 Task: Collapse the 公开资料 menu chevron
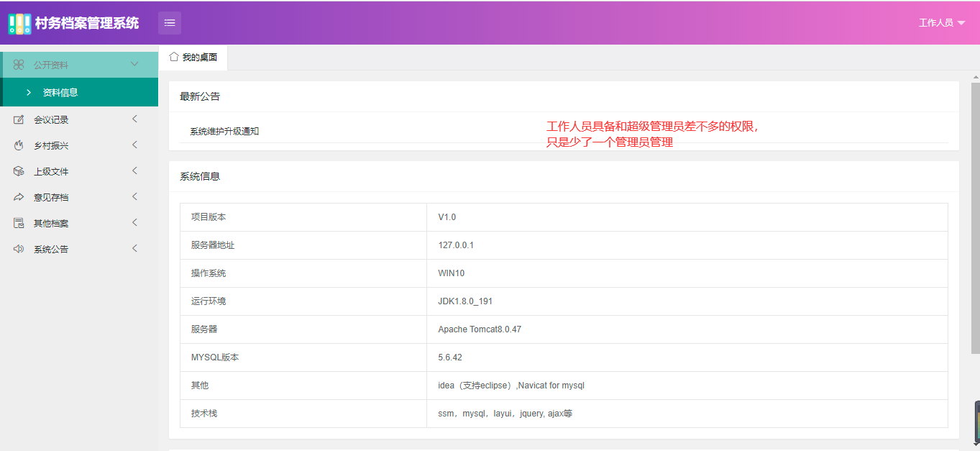(x=134, y=64)
